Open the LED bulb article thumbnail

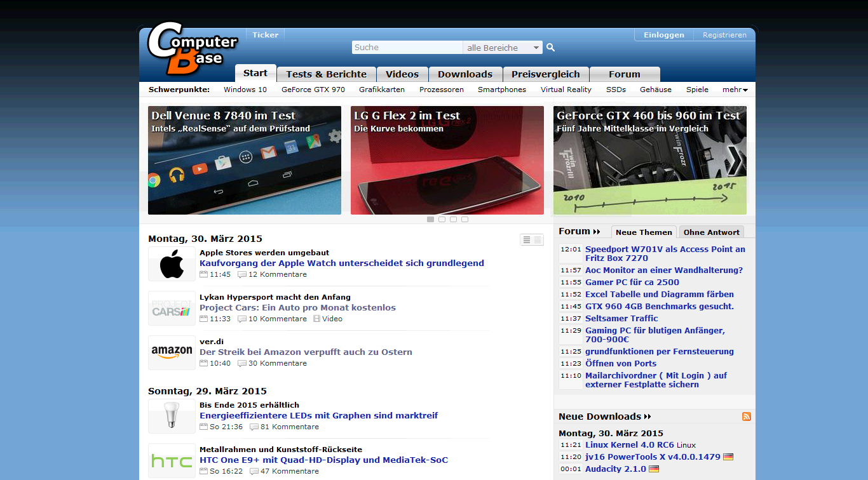(172, 417)
